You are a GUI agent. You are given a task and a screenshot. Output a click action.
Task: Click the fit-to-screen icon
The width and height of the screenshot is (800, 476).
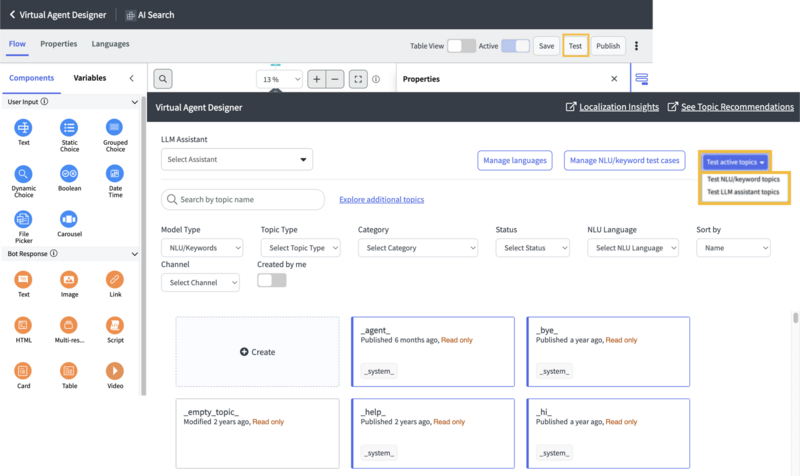point(358,79)
